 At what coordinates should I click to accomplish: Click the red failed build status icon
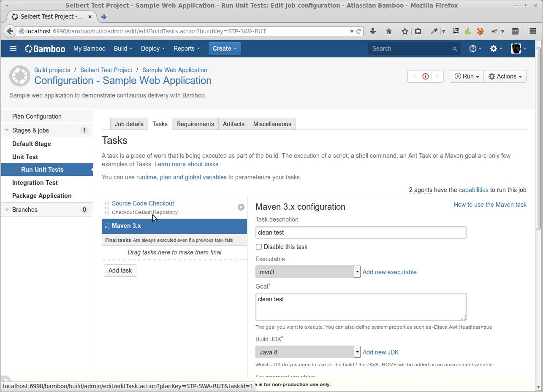tap(426, 76)
